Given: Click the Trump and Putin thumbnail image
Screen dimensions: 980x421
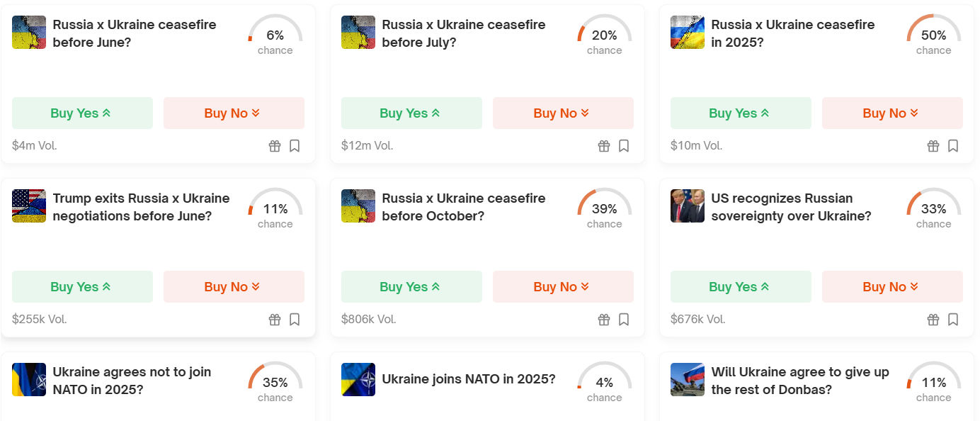Looking at the screenshot, I should click(687, 206).
